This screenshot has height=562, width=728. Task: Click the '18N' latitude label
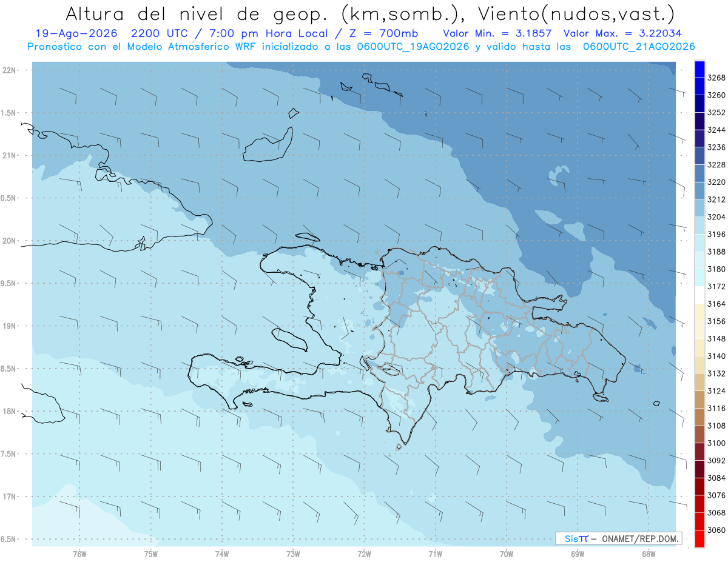click(x=9, y=412)
